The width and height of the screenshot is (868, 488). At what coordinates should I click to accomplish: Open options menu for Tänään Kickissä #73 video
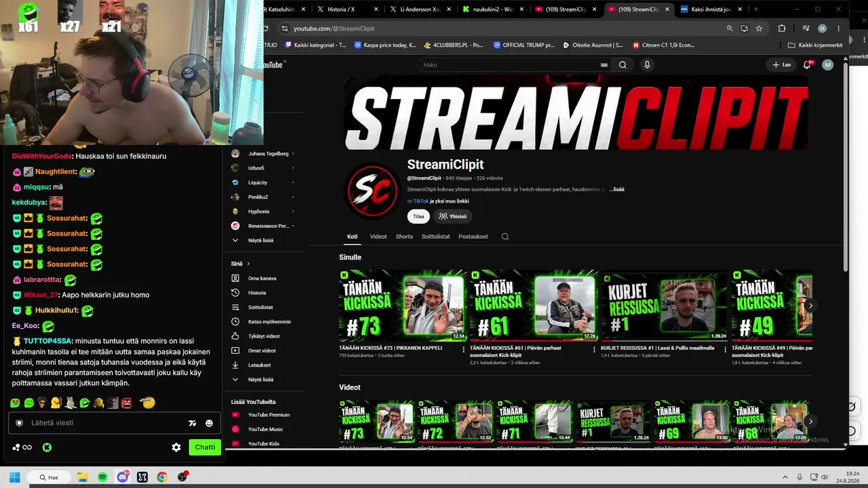pos(464,350)
